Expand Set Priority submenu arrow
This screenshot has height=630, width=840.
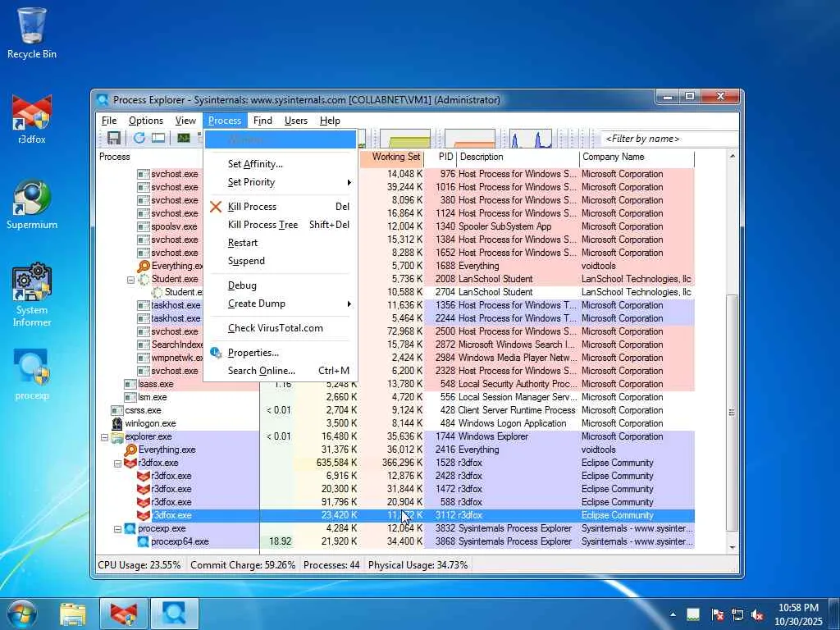(349, 183)
